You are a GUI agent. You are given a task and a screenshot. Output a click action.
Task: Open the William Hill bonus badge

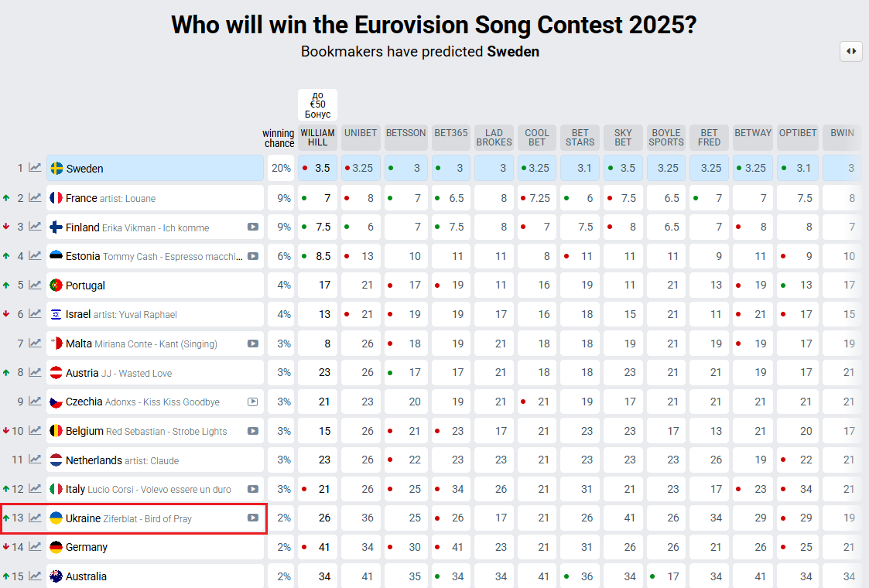(x=317, y=105)
